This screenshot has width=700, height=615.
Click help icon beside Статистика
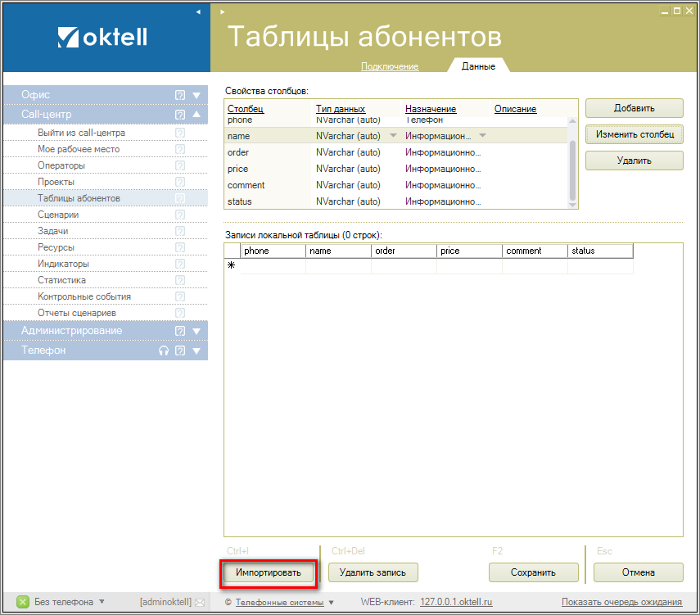point(180,280)
